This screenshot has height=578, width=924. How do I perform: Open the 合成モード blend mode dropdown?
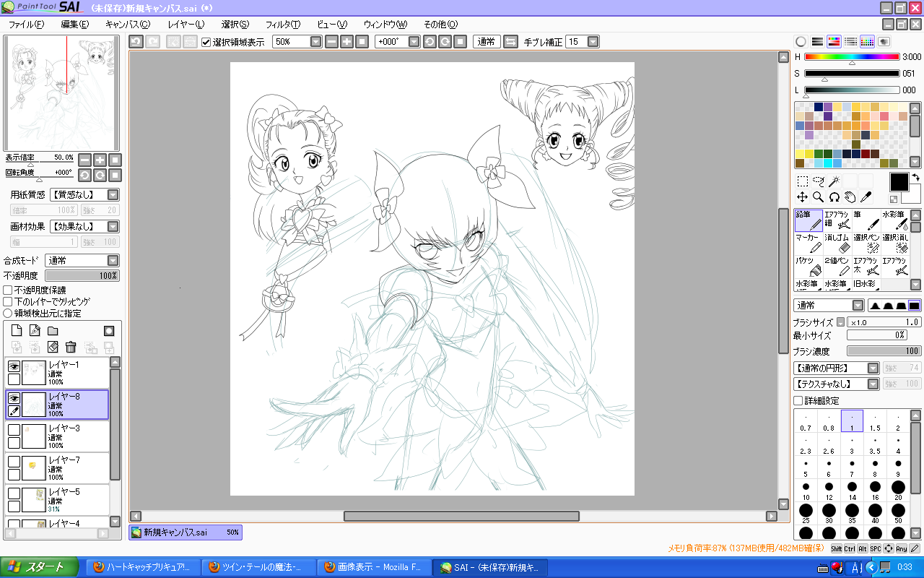[x=113, y=260]
